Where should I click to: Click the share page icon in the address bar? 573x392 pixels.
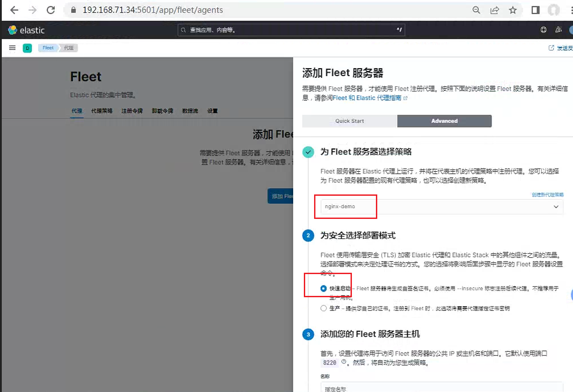[x=495, y=10]
